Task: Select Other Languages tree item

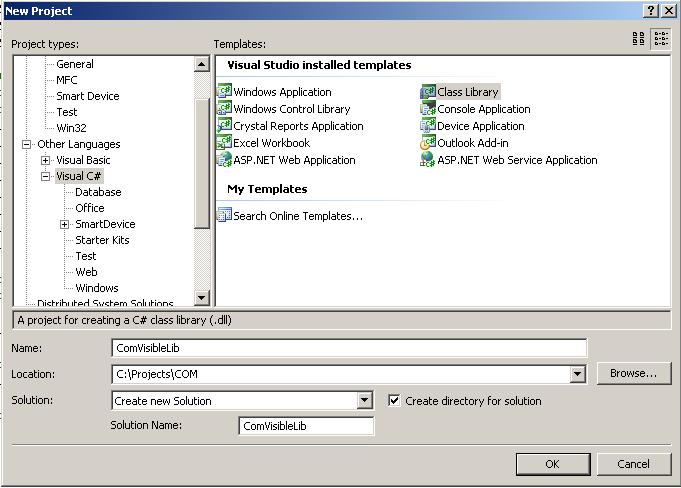Action: [79, 144]
